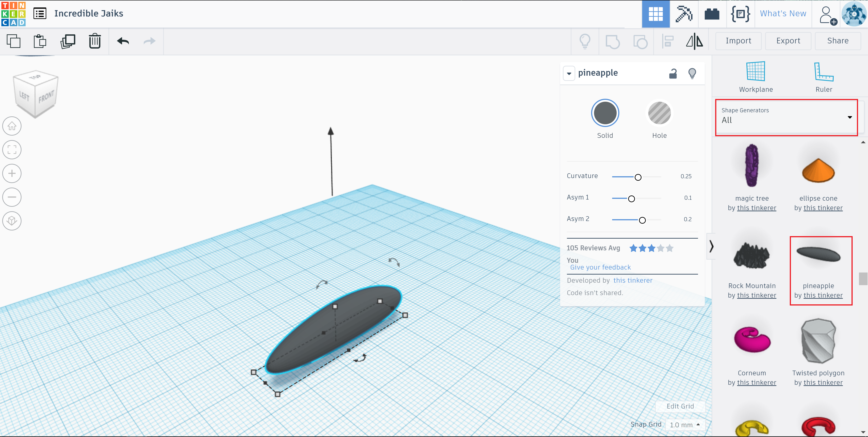Screen dimensions: 868x437
Task: Click the design name Incredible Jaiks
Action: [x=89, y=14]
